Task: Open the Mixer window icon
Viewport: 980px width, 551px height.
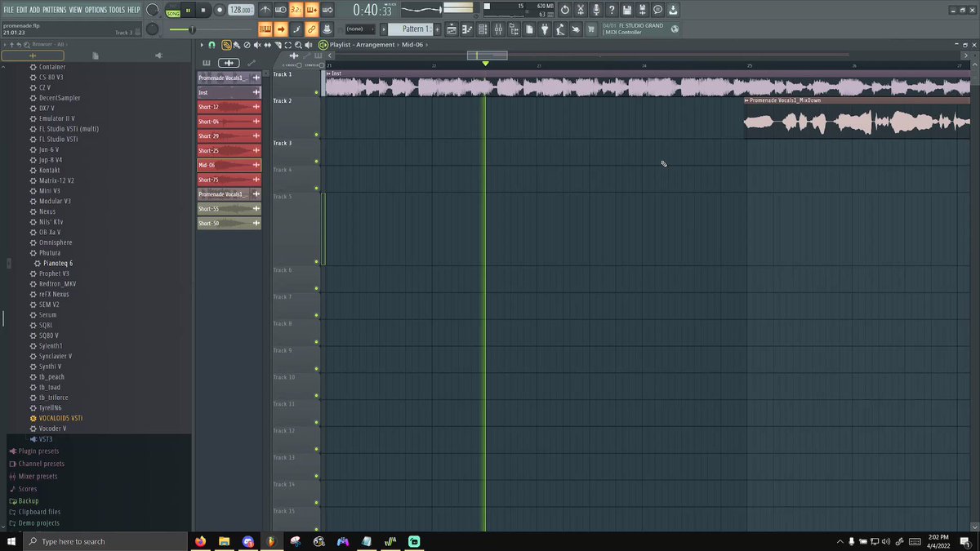Action: [x=499, y=29]
